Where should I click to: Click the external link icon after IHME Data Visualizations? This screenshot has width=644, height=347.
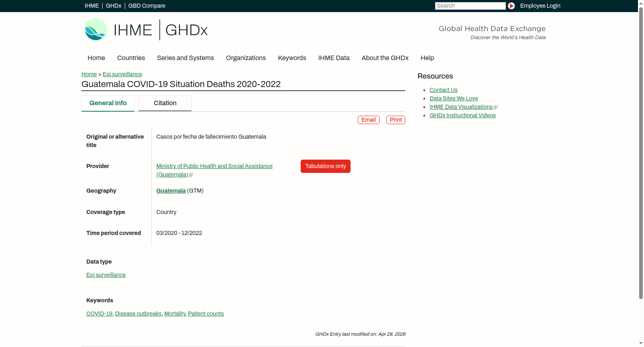click(495, 107)
